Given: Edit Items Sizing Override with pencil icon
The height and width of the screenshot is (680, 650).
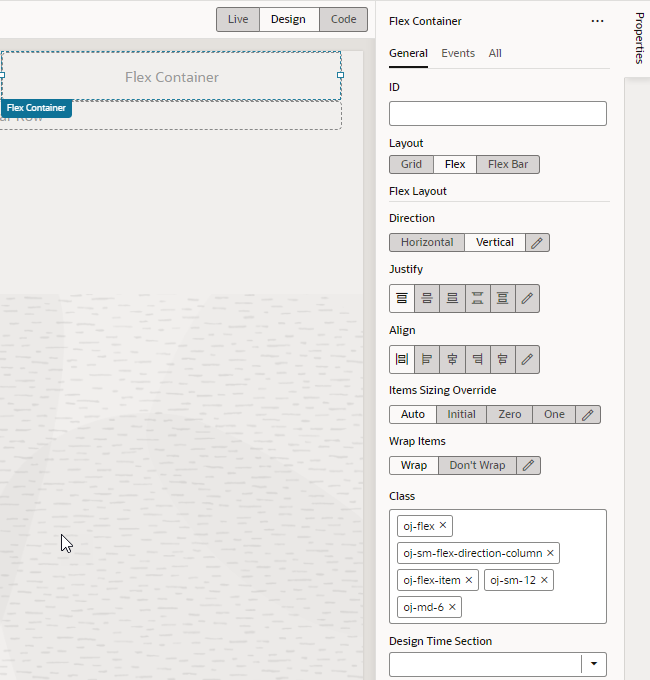Looking at the screenshot, I should pos(588,415).
